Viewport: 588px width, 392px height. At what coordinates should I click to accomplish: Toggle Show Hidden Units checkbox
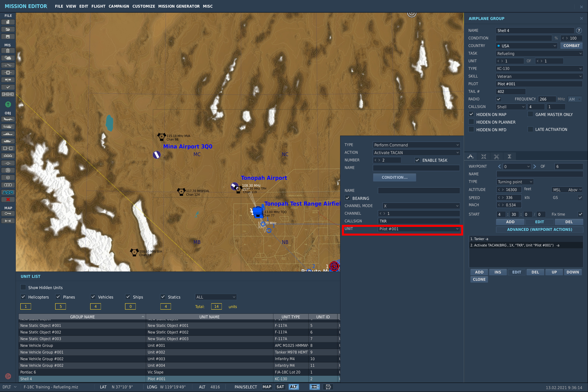23,287
